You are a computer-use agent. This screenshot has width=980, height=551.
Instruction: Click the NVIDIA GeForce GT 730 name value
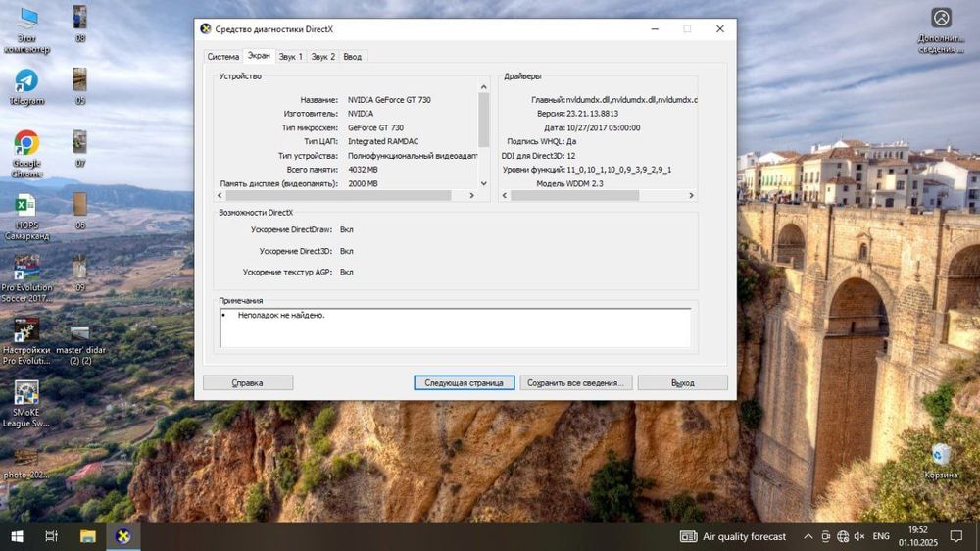tap(389, 99)
